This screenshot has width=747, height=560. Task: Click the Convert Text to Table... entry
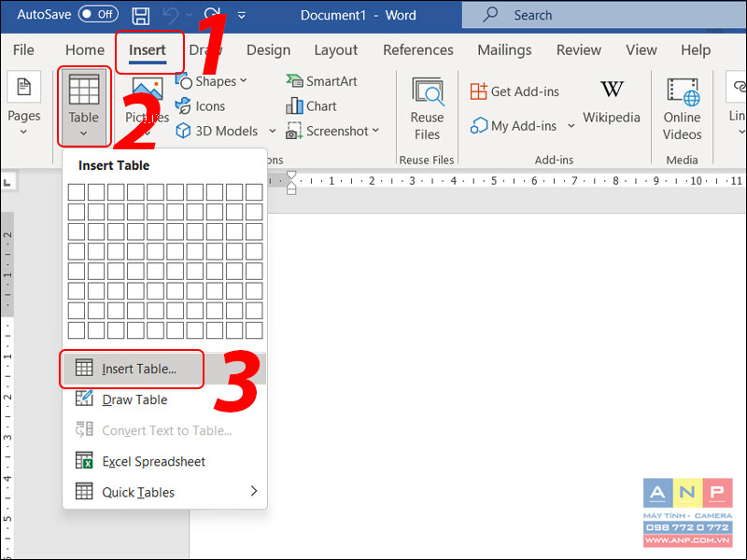click(x=164, y=430)
